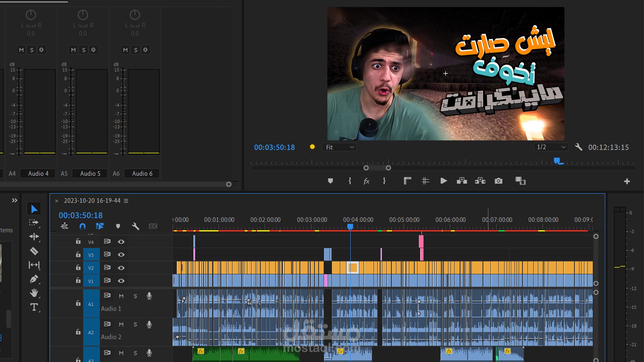Hide track V3 with eye icon

(121, 255)
